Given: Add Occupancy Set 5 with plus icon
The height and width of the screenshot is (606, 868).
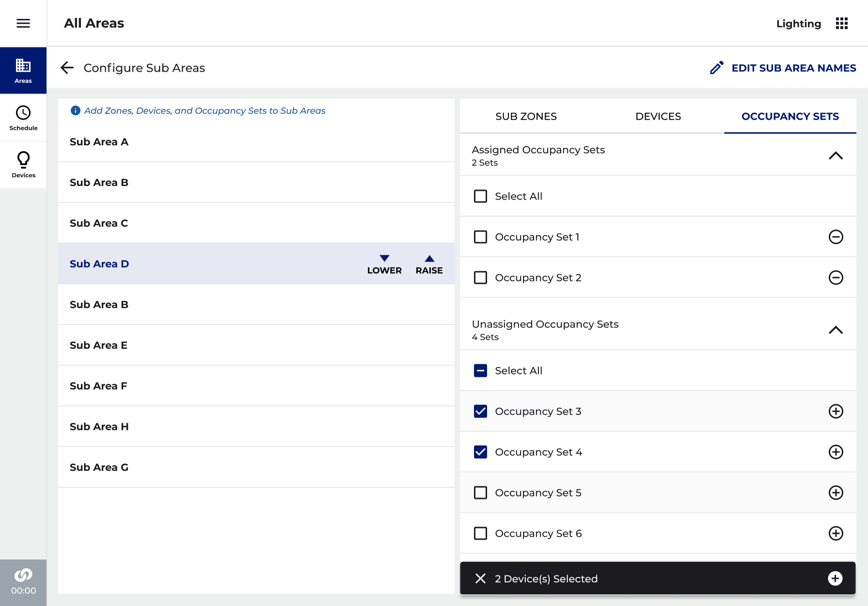Looking at the screenshot, I should click(x=836, y=493).
